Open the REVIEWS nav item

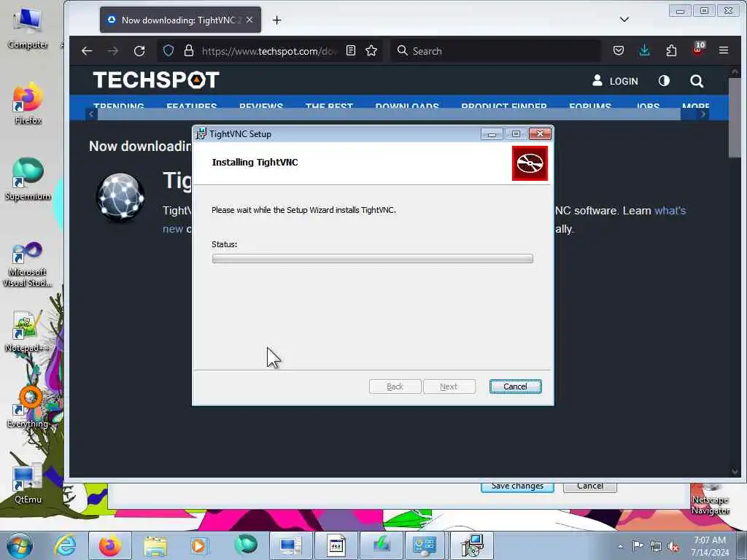[x=261, y=106]
